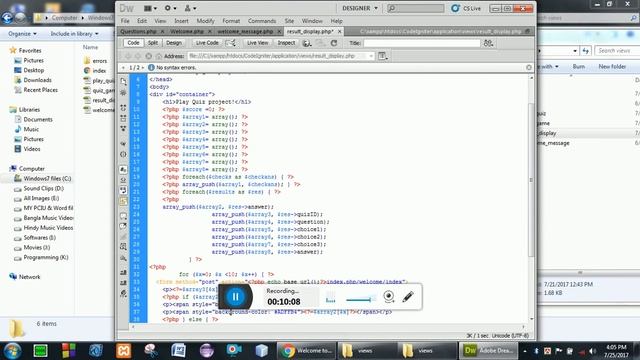Click the check browser compatibility icon beside Title

488,43
